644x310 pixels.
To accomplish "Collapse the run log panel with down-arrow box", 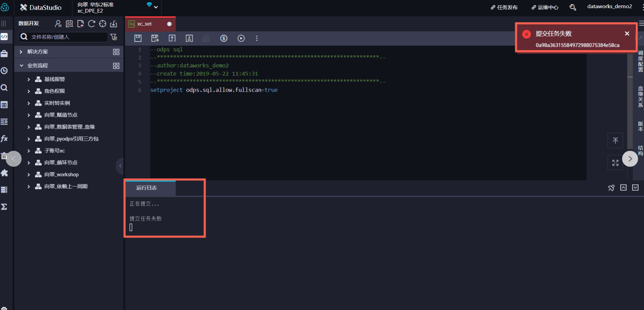I will pyautogui.click(x=635, y=188).
